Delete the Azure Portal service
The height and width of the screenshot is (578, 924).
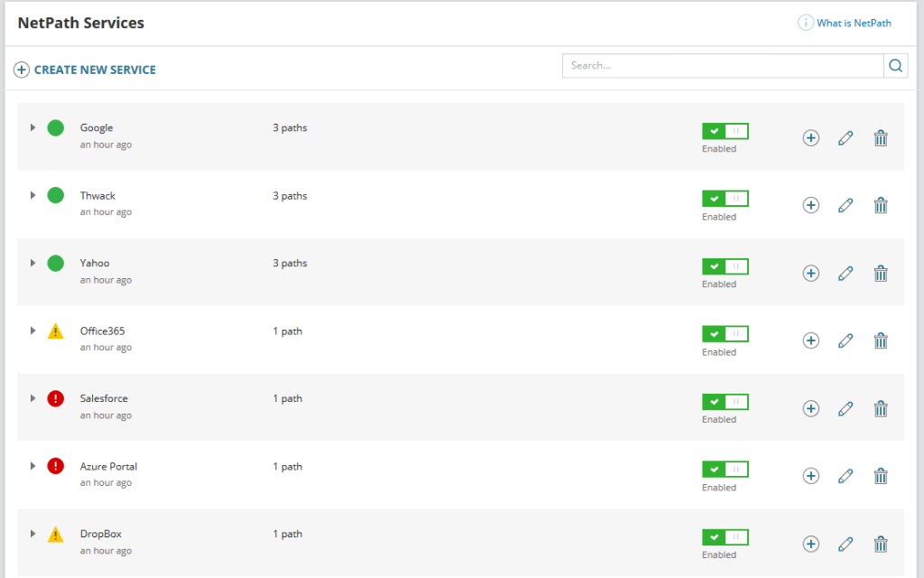point(881,476)
